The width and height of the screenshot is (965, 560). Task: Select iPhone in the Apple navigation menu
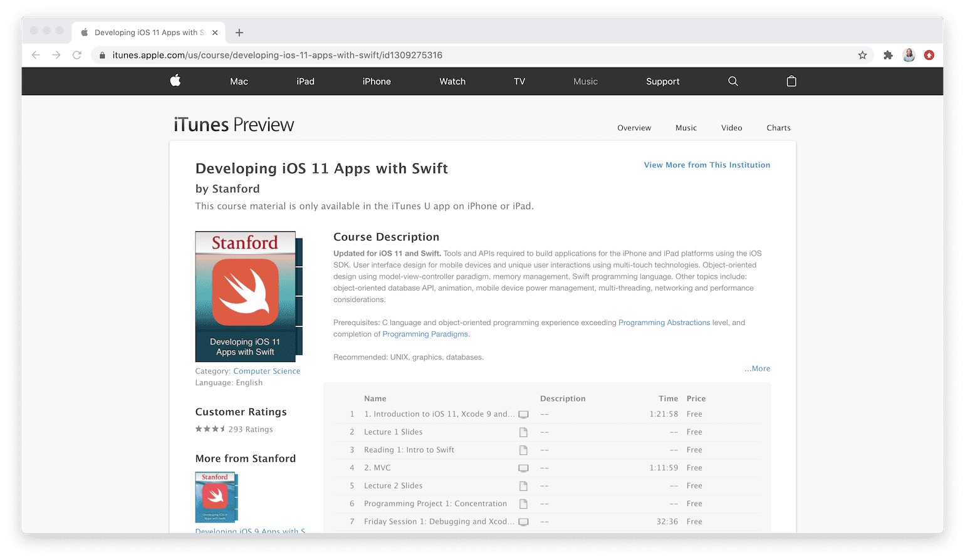377,81
